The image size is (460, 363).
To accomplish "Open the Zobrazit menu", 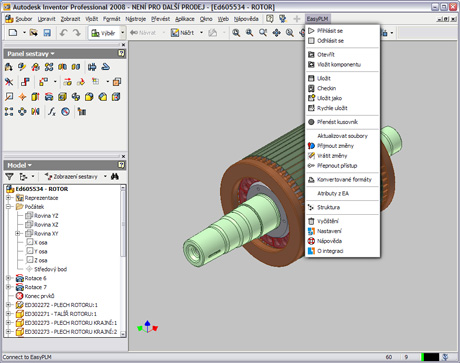I will coord(70,19).
